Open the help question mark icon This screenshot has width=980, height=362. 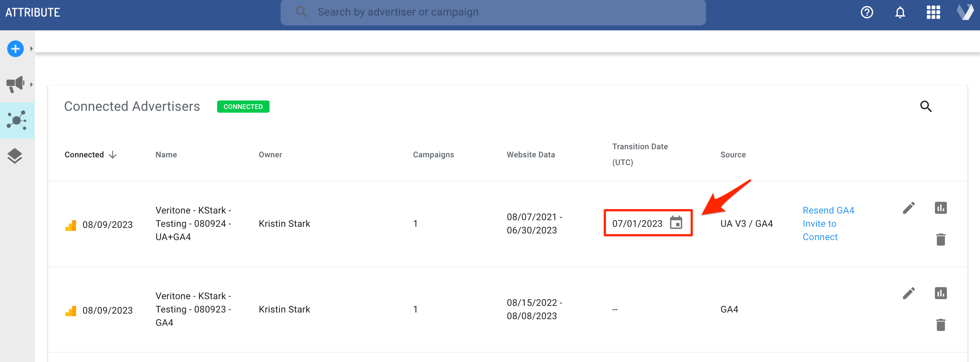867,13
